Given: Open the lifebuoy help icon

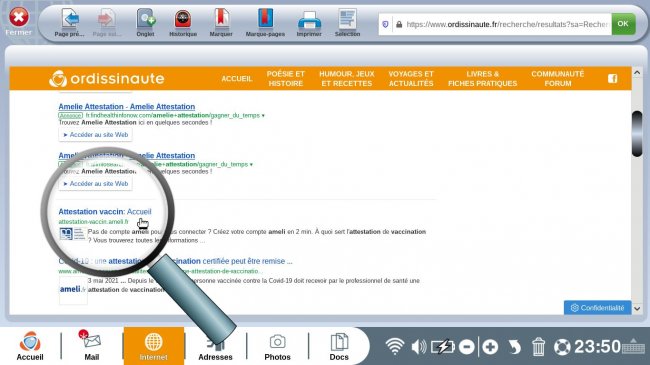Looking at the screenshot, I should pyautogui.click(x=563, y=347).
